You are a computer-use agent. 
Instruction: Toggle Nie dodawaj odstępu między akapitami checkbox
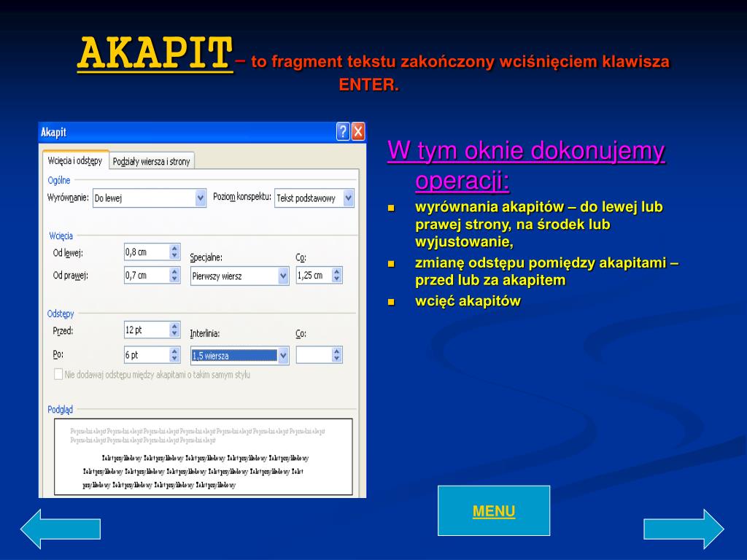click(58, 374)
